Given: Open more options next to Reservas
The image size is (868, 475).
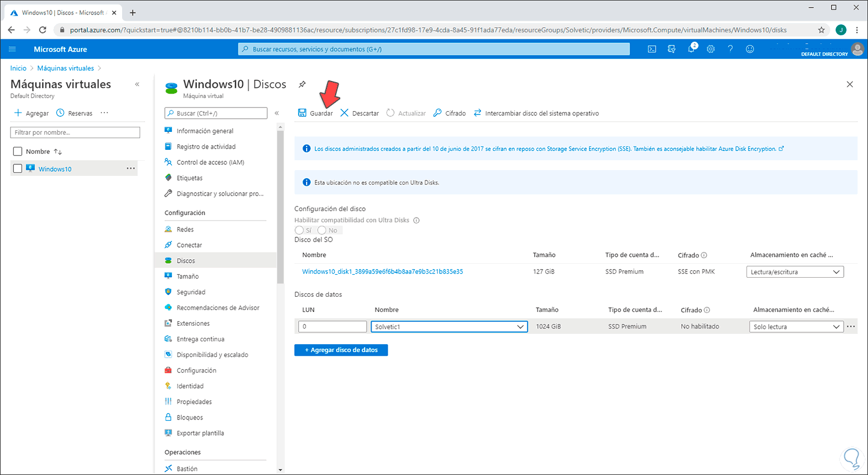Looking at the screenshot, I should [x=104, y=113].
